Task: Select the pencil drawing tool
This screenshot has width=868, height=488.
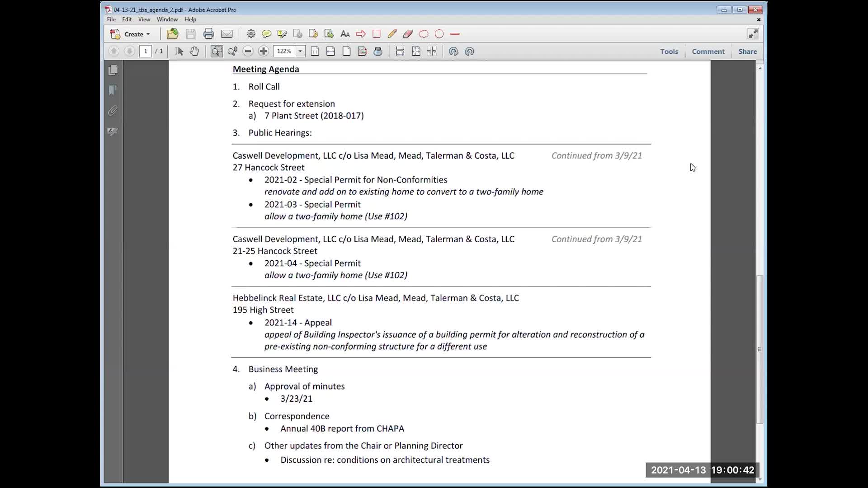Action: point(392,34)
